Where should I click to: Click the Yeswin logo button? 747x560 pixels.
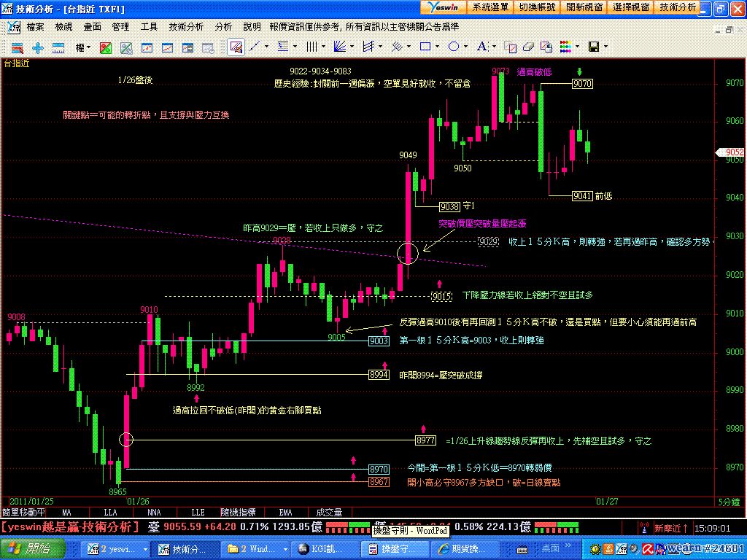pos(443,7)
